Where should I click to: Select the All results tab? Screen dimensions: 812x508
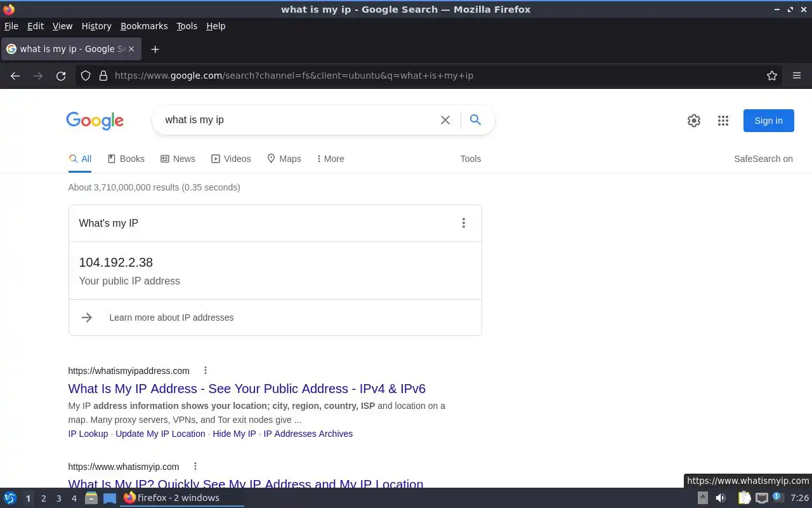coord(80,159)
